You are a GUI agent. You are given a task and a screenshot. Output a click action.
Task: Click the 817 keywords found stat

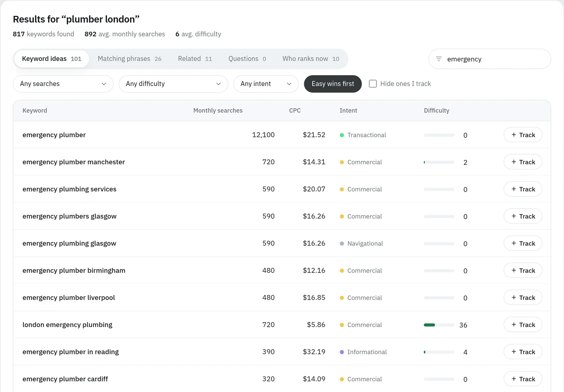[x=43, y=34]
